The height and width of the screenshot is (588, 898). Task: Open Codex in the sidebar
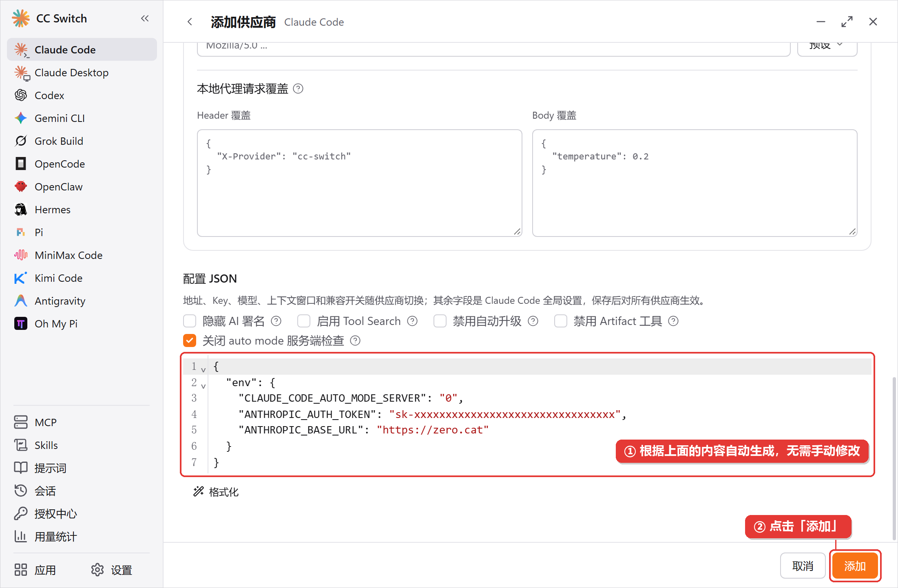click(82, 95)
